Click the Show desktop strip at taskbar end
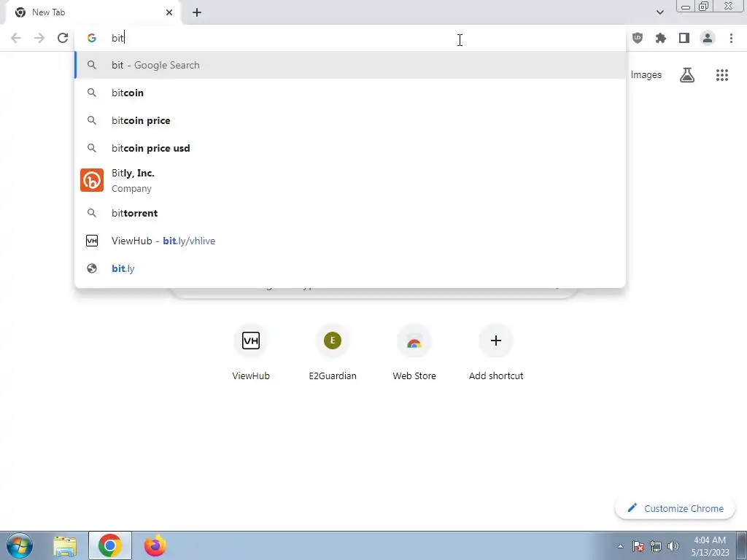Image resolution: width=747 pixels, height=560 pixels. pos(742,546)
